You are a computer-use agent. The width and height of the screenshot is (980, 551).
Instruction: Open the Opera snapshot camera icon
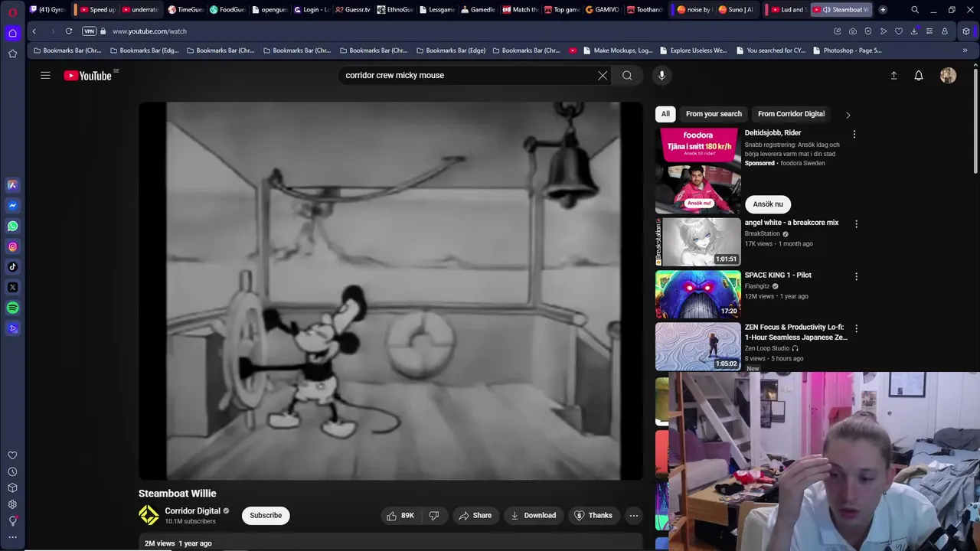(x=852, y=31)
